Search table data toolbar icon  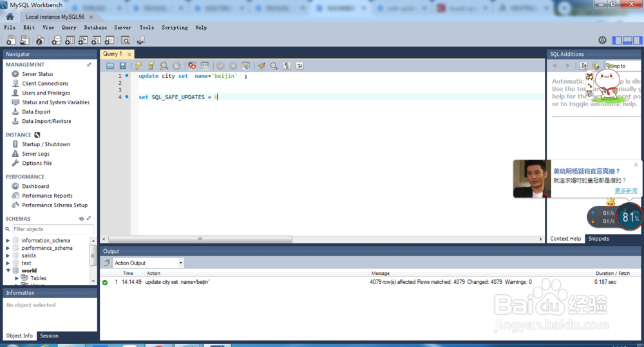pos(126,41)
